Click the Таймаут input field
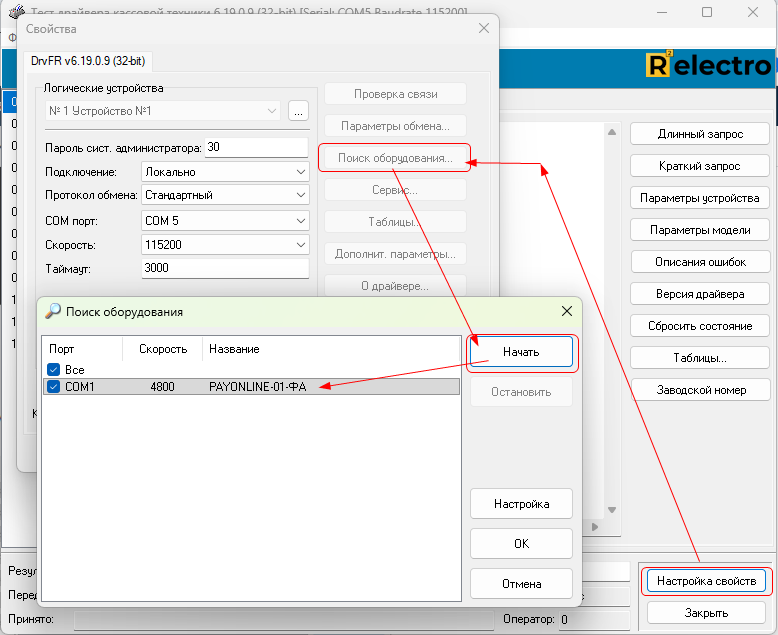This screenshot has width=778, height=635. (x=225, y=268)
